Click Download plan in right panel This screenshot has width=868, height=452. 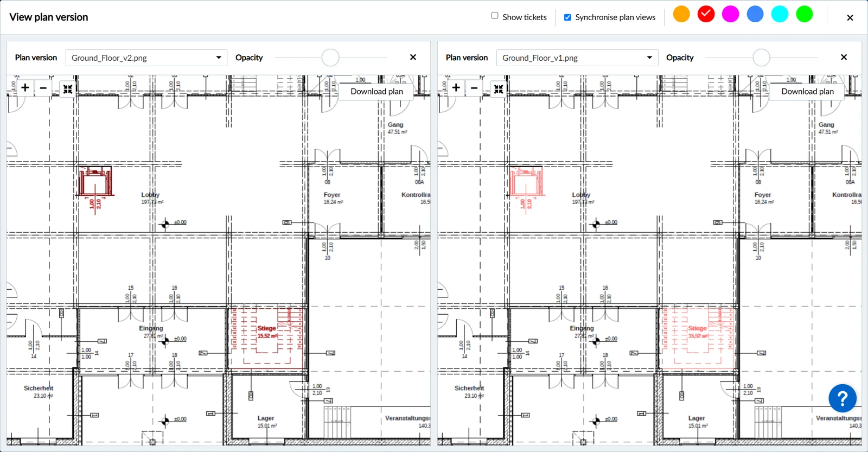pyautogui.click(x=807, y=91)
